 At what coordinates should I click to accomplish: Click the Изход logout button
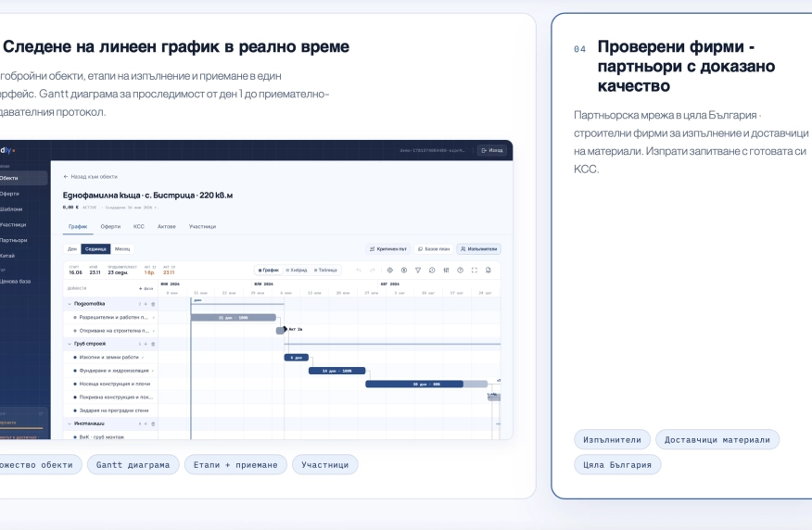[492, 151]
